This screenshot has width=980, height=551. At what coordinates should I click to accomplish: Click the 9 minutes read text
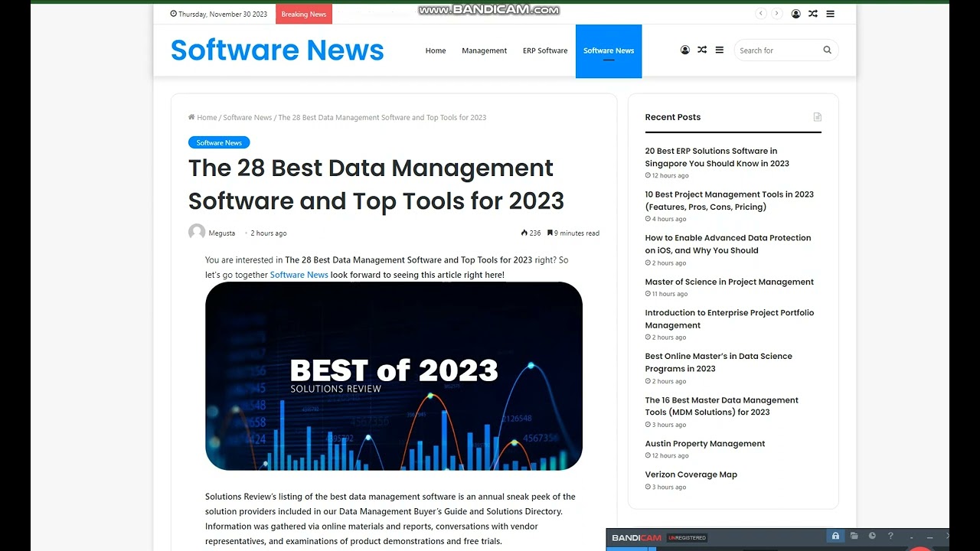[577, 233]
